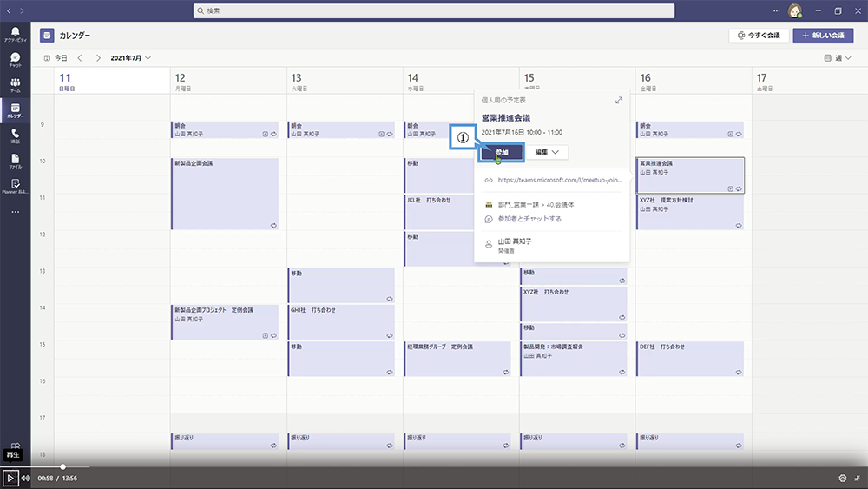
Task: Mute the video player volume
Action: 25,478
